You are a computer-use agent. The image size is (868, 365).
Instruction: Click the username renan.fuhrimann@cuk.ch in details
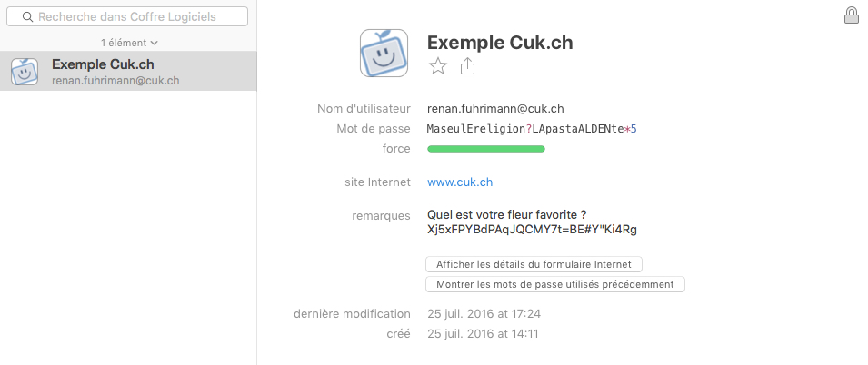pyautogui.click(x=495, y=108)
